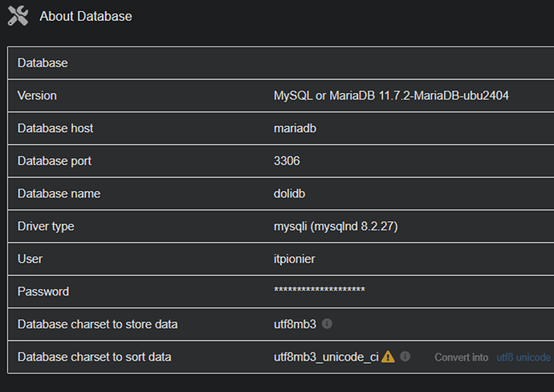Click the yellow warning triangle icon
Screen dimensions: 554x392
(x=388, y=357)
